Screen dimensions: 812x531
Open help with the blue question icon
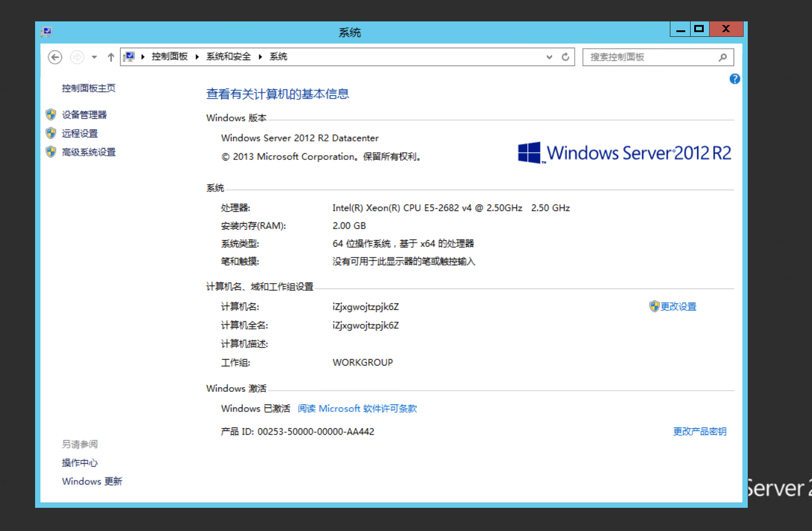(735, 78)
